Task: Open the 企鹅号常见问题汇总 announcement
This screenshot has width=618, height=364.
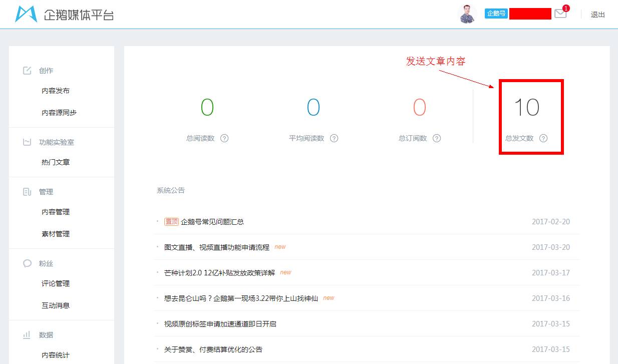Action: point(213,222)
